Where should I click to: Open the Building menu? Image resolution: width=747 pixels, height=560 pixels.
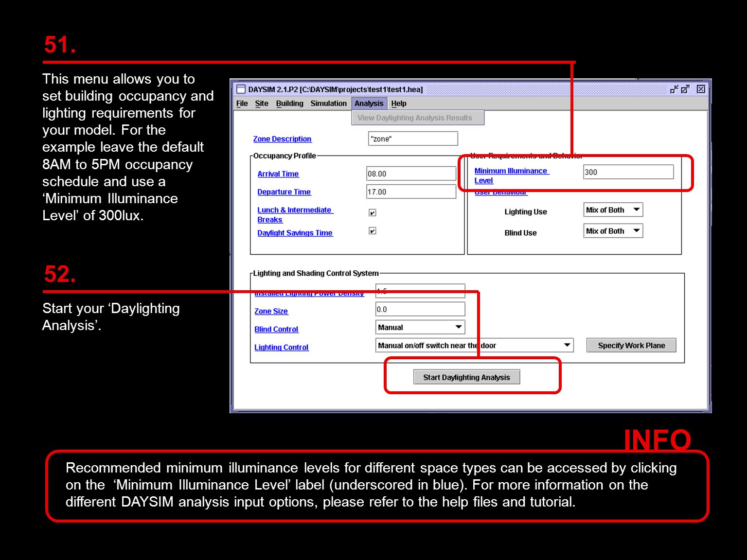click(x=289, y=104)
